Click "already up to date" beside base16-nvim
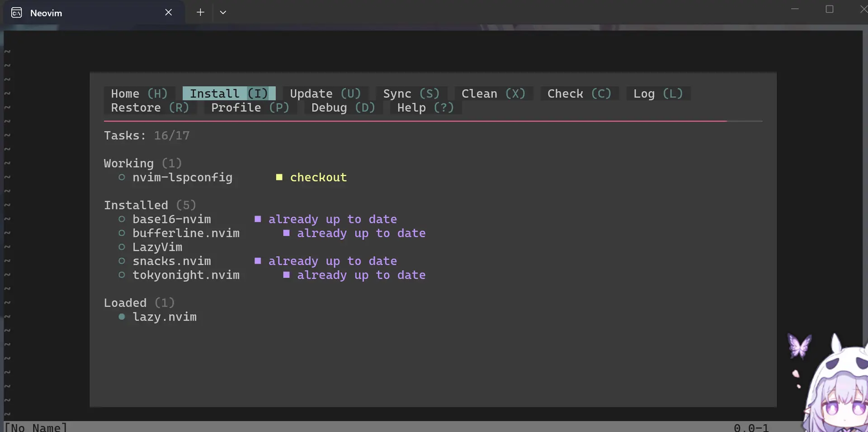868x432 pixels. 333,219
